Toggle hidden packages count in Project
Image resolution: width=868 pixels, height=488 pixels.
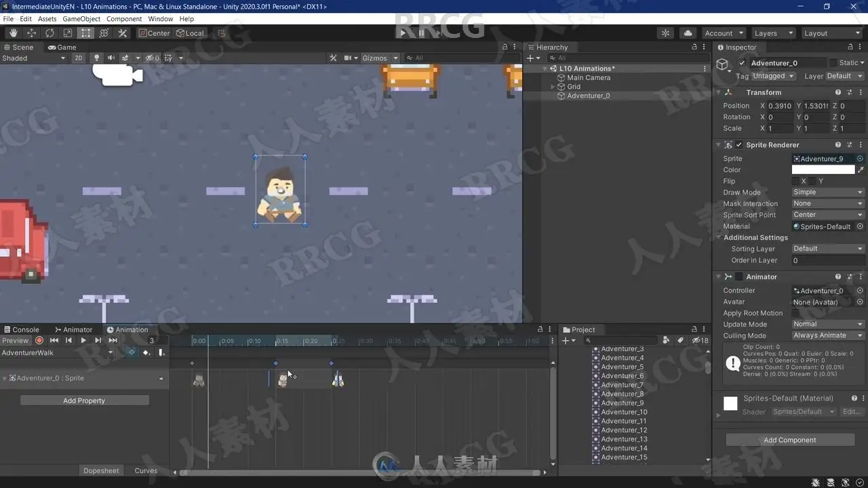(x=700, y=340)
